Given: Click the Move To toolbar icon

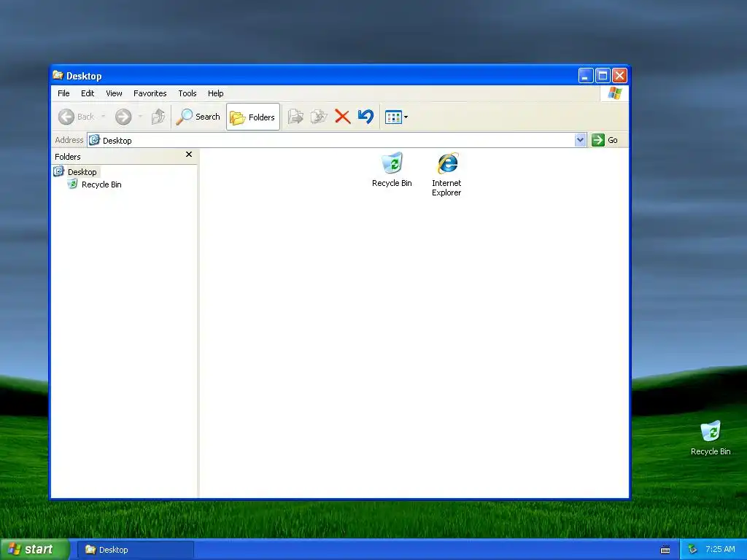Looking at the screenshot, I should tap(295, 117).
